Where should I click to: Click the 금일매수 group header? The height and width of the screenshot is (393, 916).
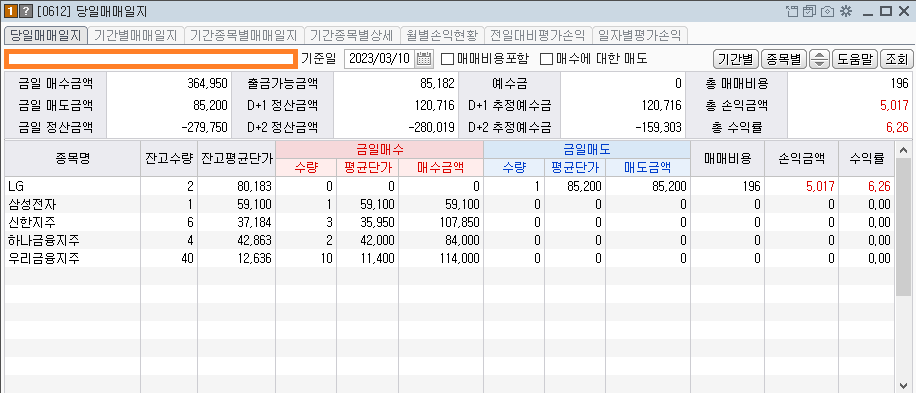coord(379,149)
